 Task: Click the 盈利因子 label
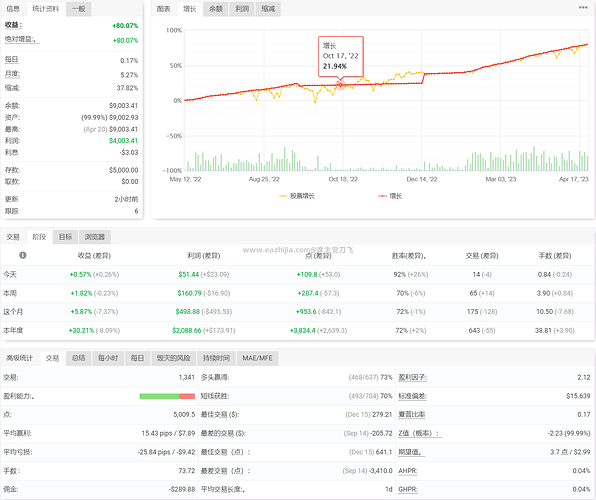pyautogui.click(x=412, y=378)
